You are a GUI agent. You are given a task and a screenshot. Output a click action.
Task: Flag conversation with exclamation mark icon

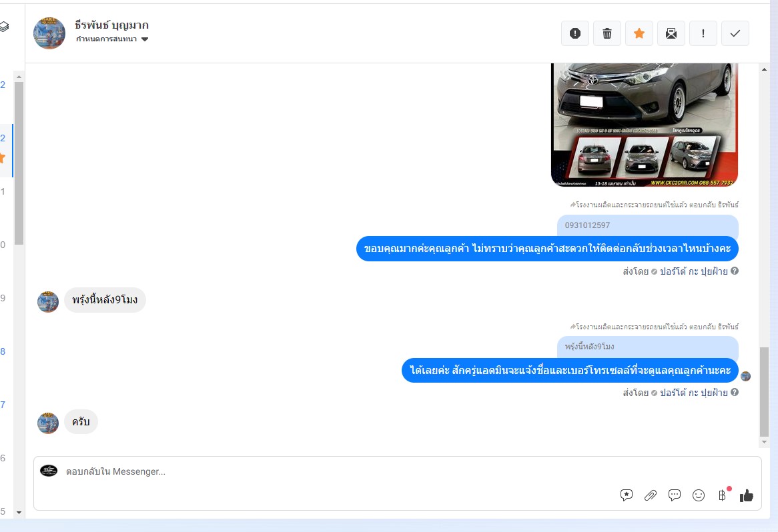pyautogui.click(x=703, y=33)
